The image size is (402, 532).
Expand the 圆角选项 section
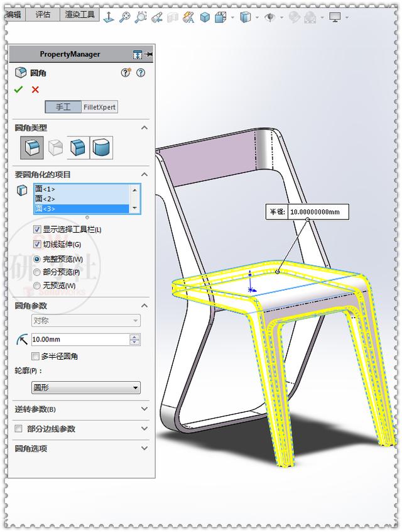[x=80, y=448]
